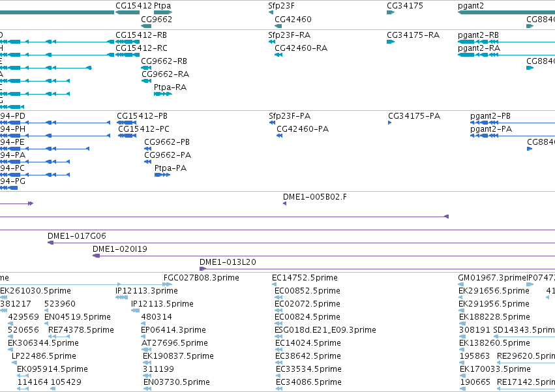Click the DME1-020I19 clone
This screenshot has height=392, width=555.
tap(119, 249)
